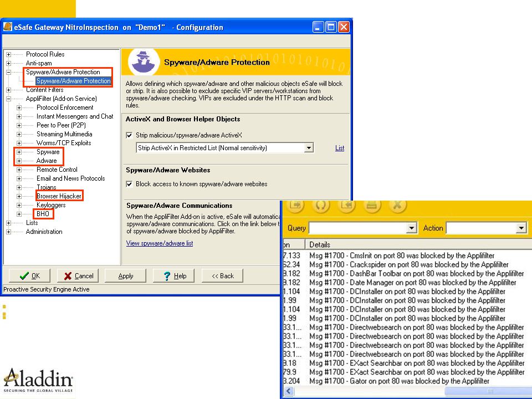Expand the Keyloggers node

(19, 205)
